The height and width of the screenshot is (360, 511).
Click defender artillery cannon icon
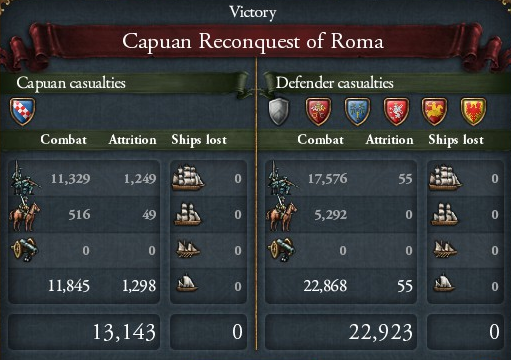click(x=282, y=250)
